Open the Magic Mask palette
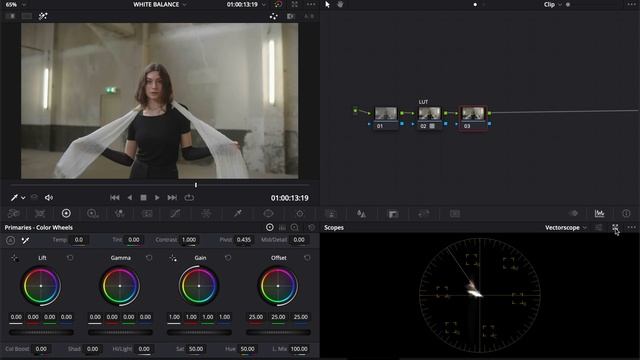 (331, 213)
